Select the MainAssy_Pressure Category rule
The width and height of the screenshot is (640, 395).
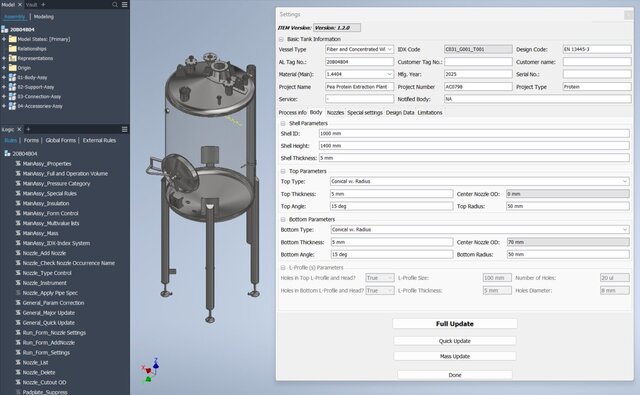pos(56,184)
